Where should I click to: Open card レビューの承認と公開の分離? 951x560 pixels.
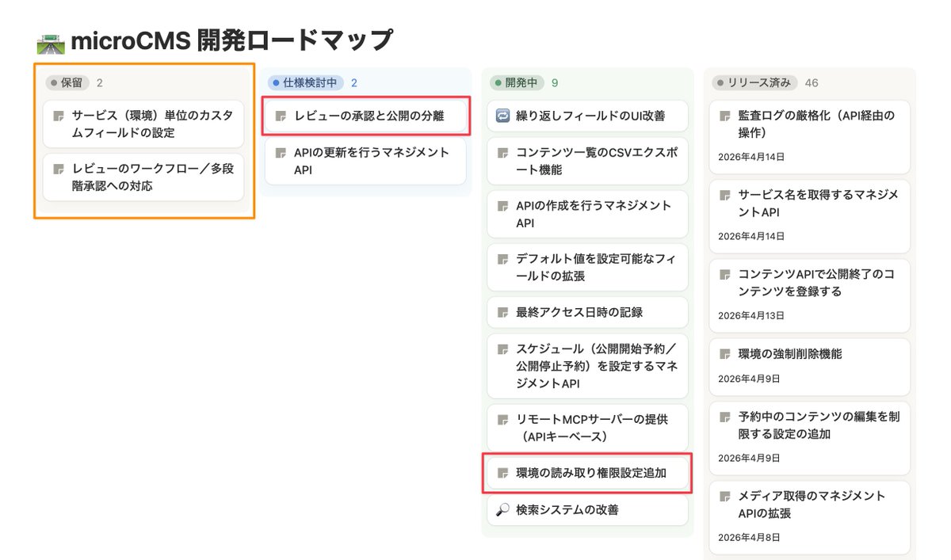(365, 116)
